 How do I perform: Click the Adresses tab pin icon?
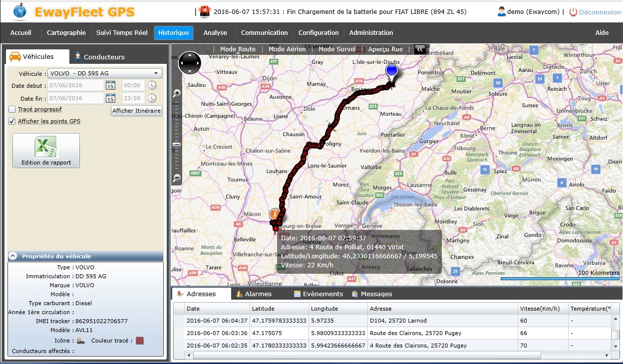(x=180, y=294)
